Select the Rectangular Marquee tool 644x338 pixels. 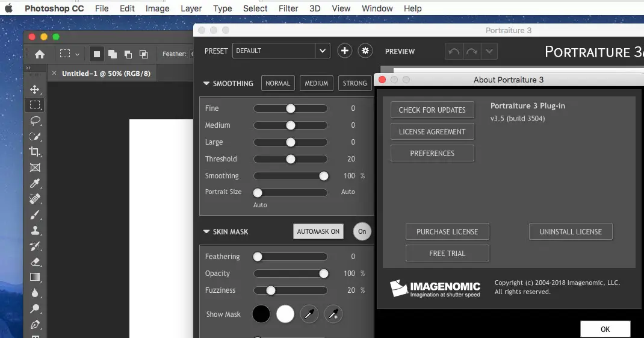click(35, 105)
